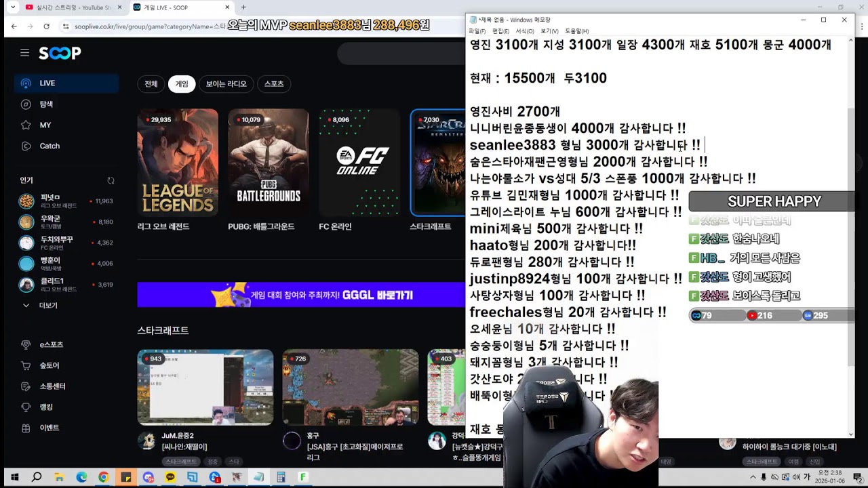The image size is (868, 488).
Task: Open Notepad 보기 menu
Action: 549,31
